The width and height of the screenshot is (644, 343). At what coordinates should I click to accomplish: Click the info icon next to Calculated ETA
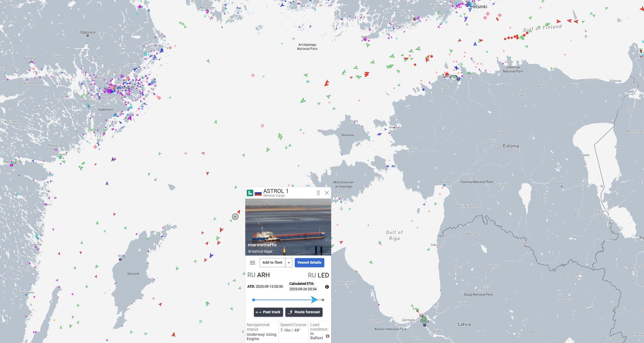(327, 287)
